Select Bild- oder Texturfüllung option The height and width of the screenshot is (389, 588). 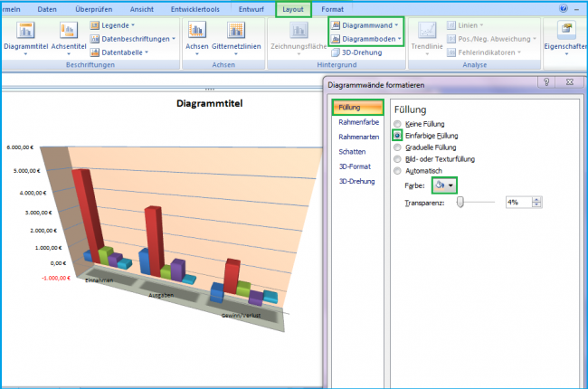[397, 159]
